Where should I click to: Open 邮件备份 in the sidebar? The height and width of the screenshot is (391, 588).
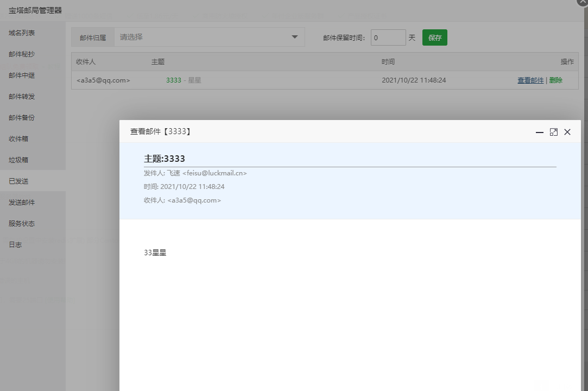pyautogui.click(x=22, y=117)
